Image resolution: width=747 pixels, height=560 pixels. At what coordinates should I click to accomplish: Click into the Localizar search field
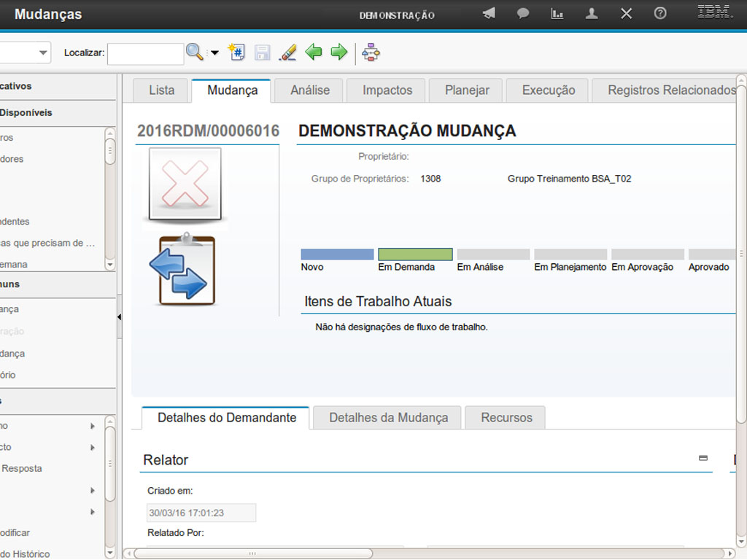coord(145,53)
